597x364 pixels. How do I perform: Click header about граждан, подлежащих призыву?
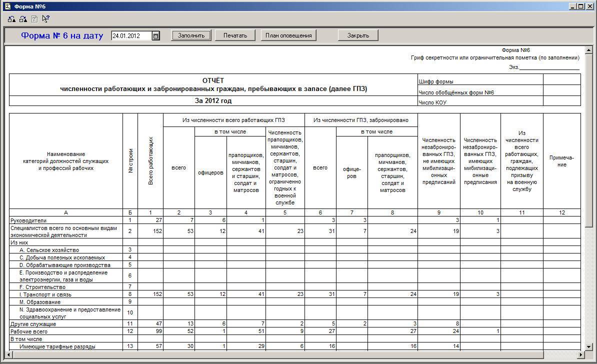click(x=521, y=161)
